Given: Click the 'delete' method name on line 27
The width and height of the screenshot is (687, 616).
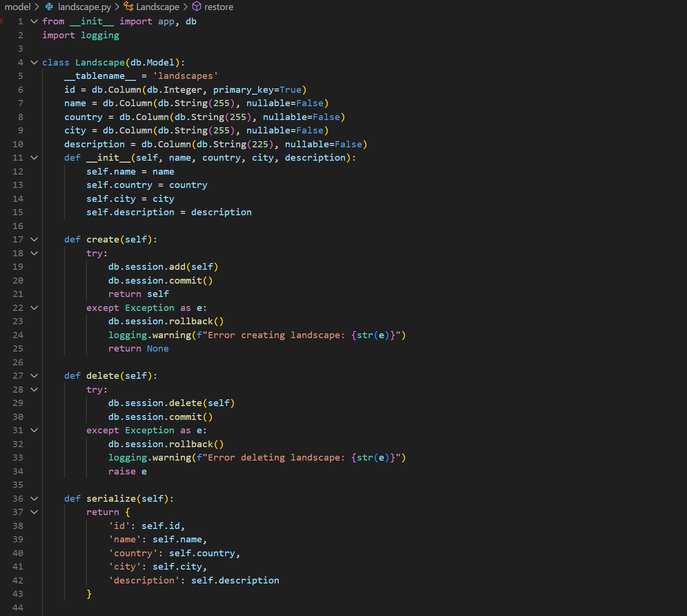Looking at the screenshot, I should (x=103, y=375).
